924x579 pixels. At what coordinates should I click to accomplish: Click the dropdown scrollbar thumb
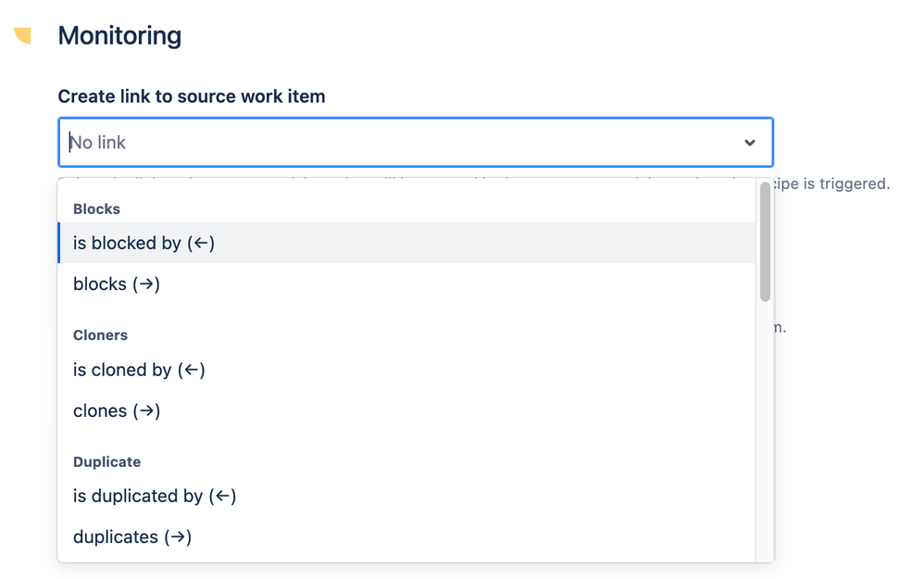tap(765, 241)
